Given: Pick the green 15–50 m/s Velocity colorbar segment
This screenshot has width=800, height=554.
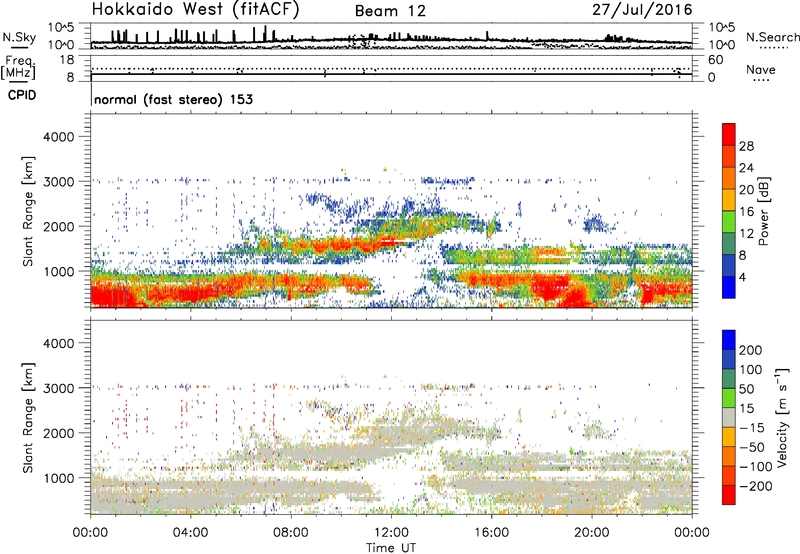Looking at the screenshot, I should click(729, 398).
